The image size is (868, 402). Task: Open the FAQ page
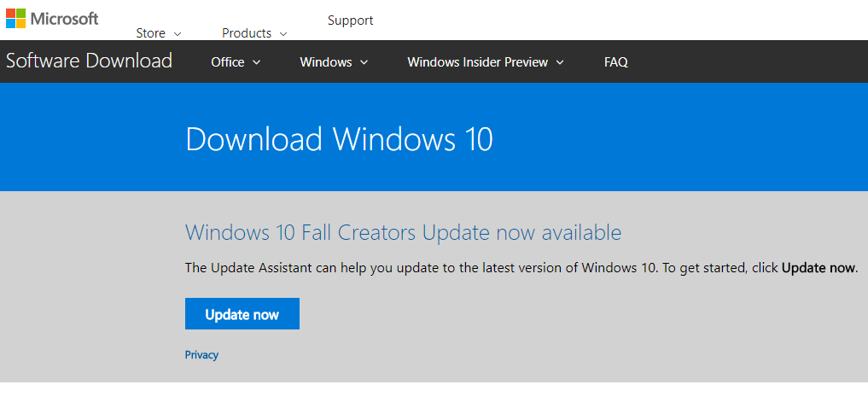615,62
